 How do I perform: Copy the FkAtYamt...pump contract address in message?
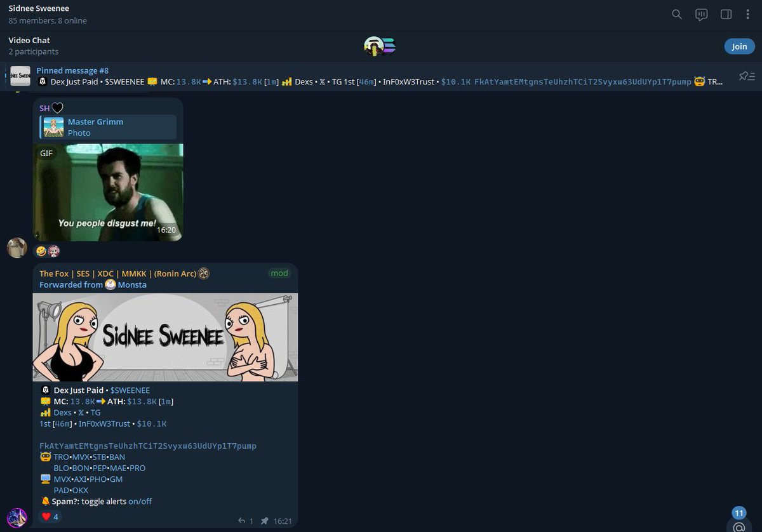pyautogui.click(x=148, y=446)
